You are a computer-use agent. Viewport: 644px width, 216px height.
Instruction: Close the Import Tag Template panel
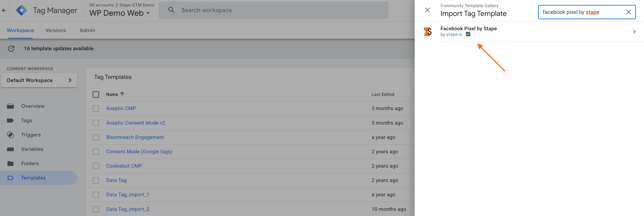click(427, 10)
